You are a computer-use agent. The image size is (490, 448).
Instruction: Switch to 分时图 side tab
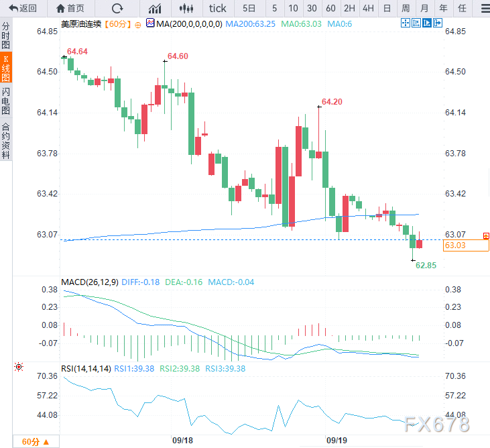click(x=6, y=36)
